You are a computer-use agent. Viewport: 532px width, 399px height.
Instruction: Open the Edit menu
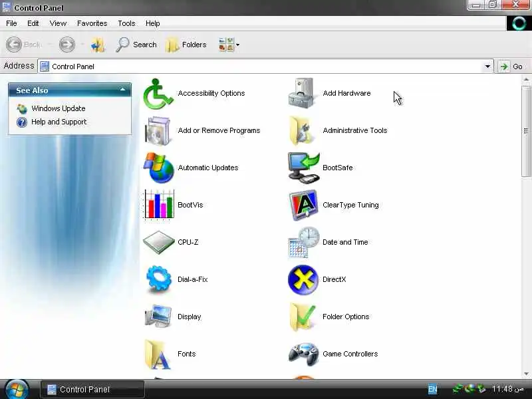33,23
